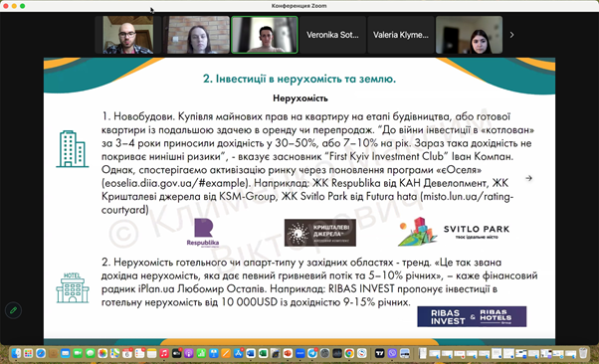Click the small arrow at slide's right edge
Screen dimensions: 599x364
(528, 178)
